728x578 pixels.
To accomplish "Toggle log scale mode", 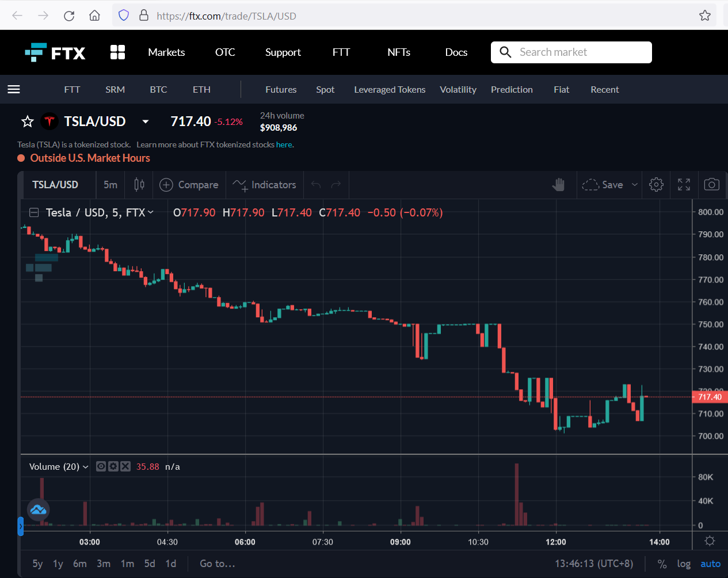I will click(x=684, y=564).
